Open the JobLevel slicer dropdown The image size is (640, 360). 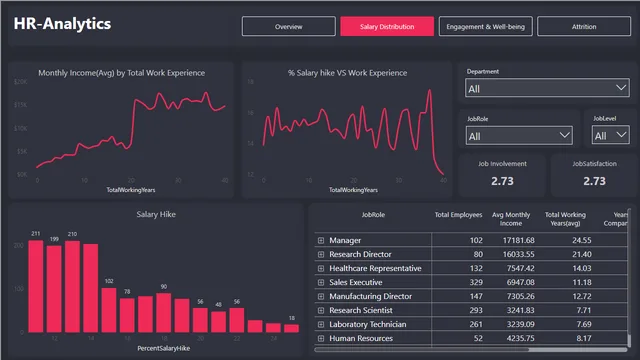(611, 135)
